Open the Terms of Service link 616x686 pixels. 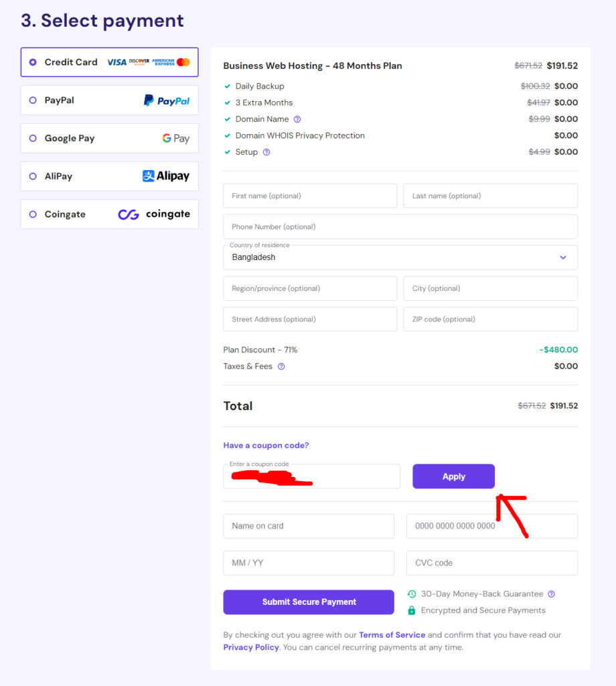click(x=392, y=635)
